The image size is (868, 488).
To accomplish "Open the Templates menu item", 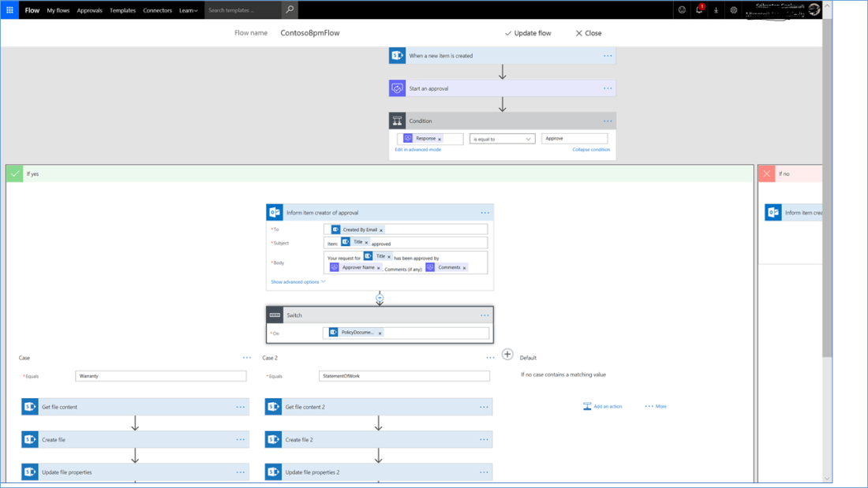I will (x=122, y=10).
